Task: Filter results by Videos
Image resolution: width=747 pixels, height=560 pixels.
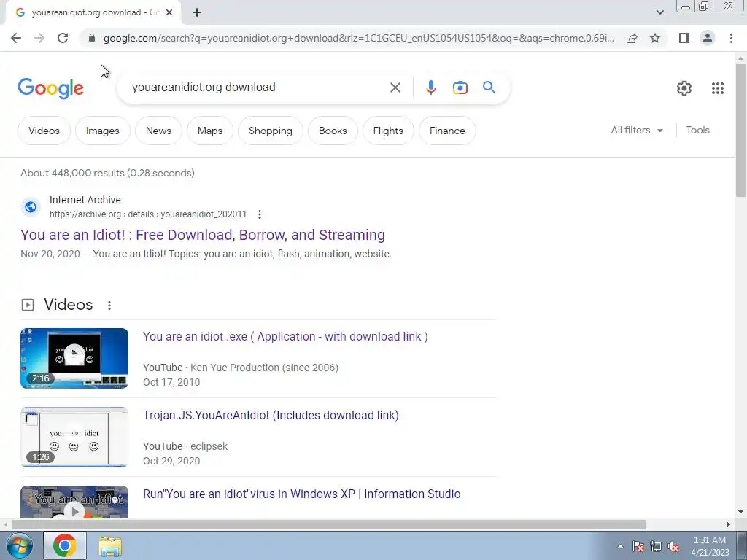Action: [44, 131]
